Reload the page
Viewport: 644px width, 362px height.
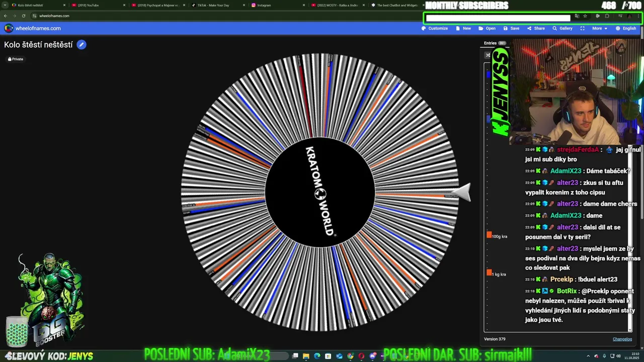pos(23,16)
